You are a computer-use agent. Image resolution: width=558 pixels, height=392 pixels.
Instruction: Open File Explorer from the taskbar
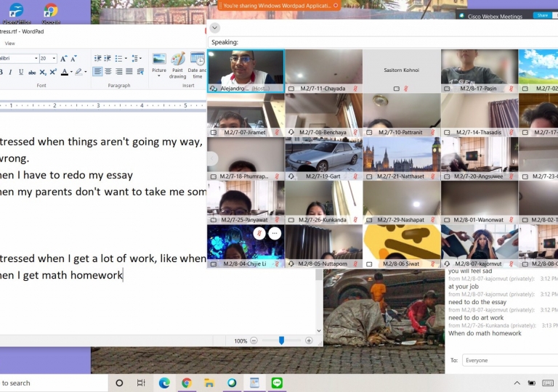209,383
